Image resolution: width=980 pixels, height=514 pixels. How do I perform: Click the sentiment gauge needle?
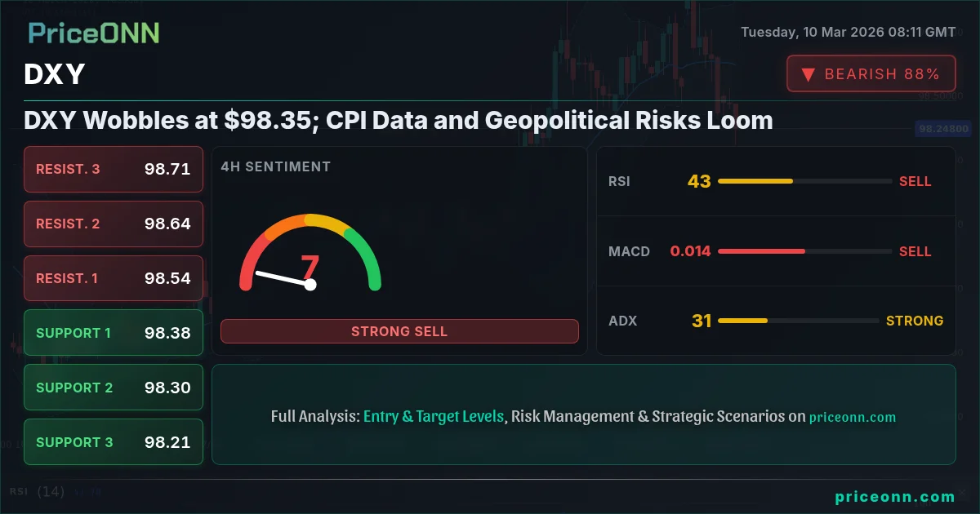(x=285, y=278)
